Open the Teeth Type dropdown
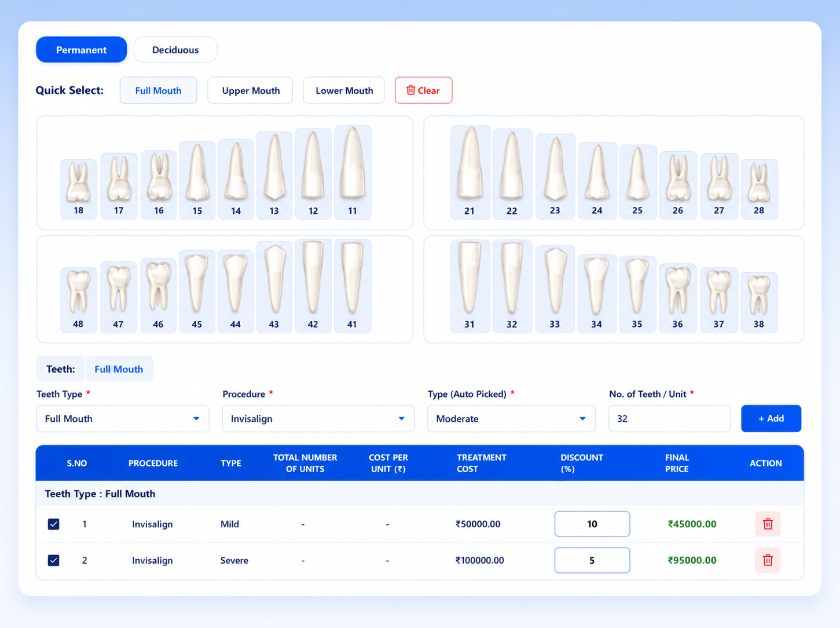The height and width of the screenshot is (628, 840). [x=123, y=418]
